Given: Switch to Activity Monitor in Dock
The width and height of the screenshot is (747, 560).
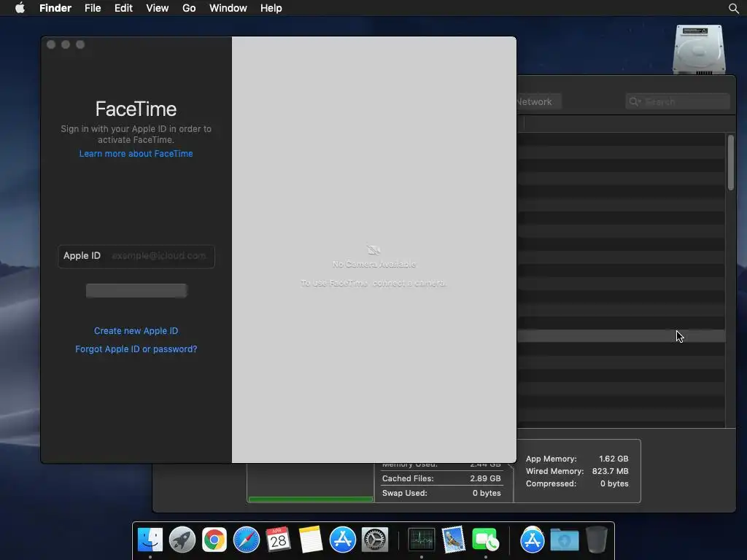Looking at the screenshot, I should pyautogui.click(x=421, y=540).
